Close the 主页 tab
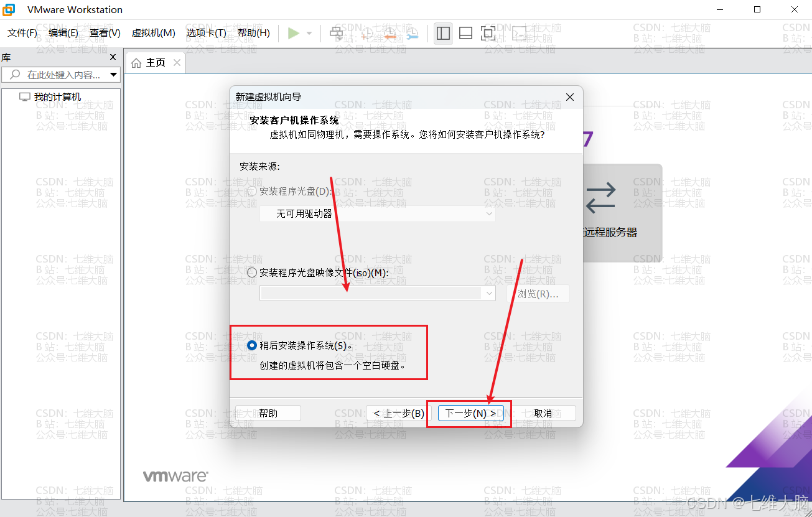 177,63
